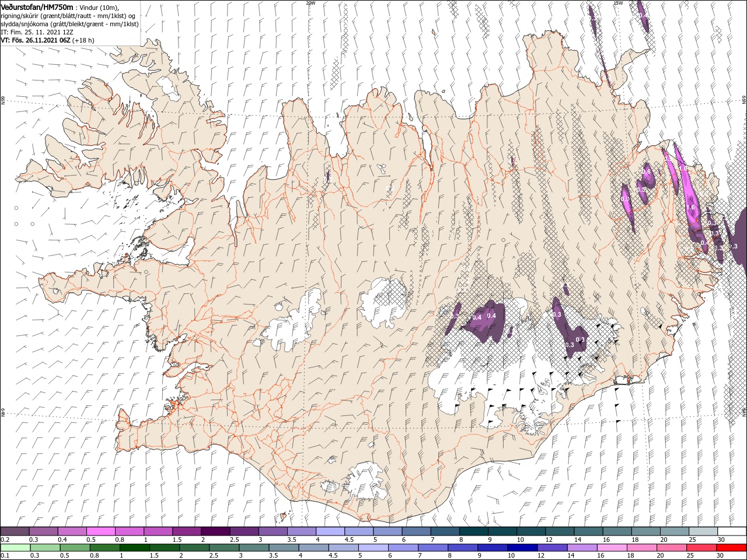
Task: Click the pale grey 25 snow legend swatch
Action: (703, 531)
